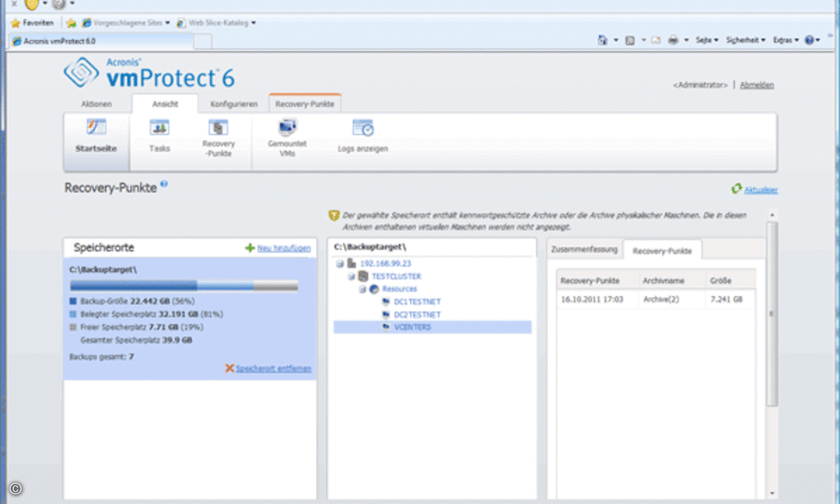Image resolution: width=840 pixels, height=504 pixels.
Task: Open the Startseite ribbon icon
Action: pos(97,128)
